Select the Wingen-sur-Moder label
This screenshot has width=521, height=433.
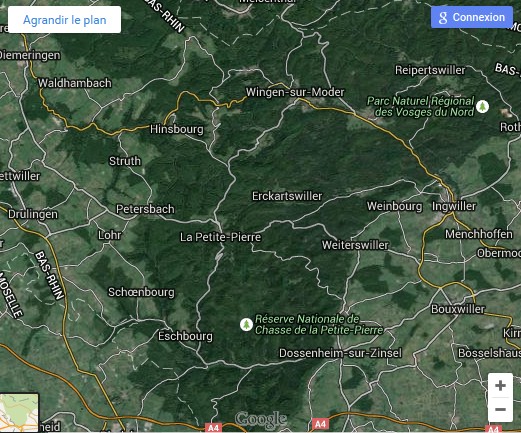[x=295, y=92]
